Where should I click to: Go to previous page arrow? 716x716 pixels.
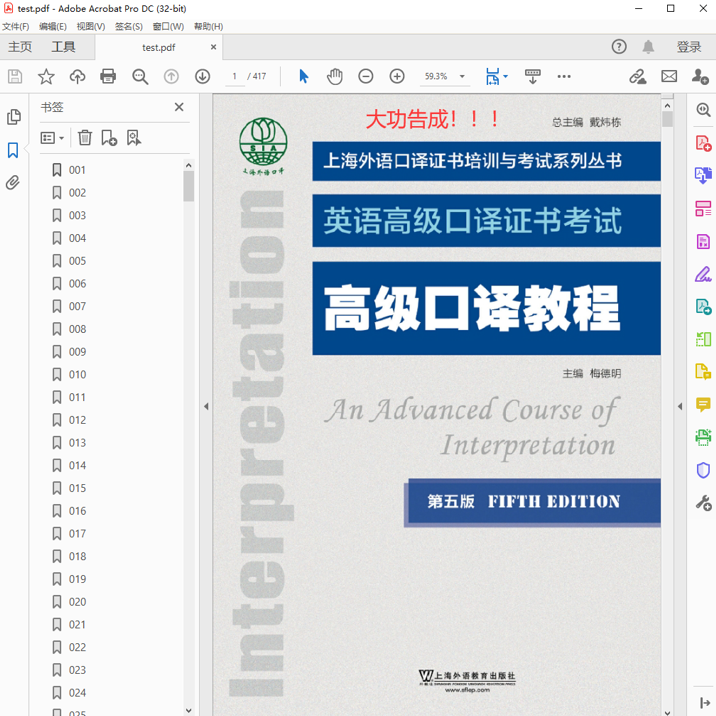(171, 76)
